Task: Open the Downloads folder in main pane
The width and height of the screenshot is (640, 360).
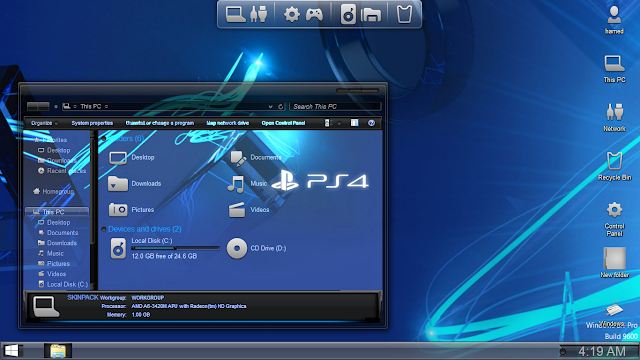Action: click(x=135, y=184)
